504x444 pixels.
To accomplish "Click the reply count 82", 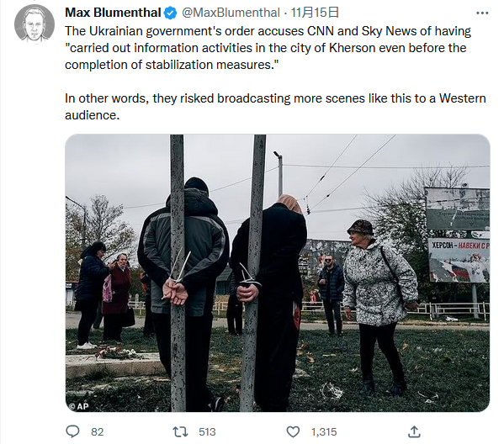I will 97,431.
